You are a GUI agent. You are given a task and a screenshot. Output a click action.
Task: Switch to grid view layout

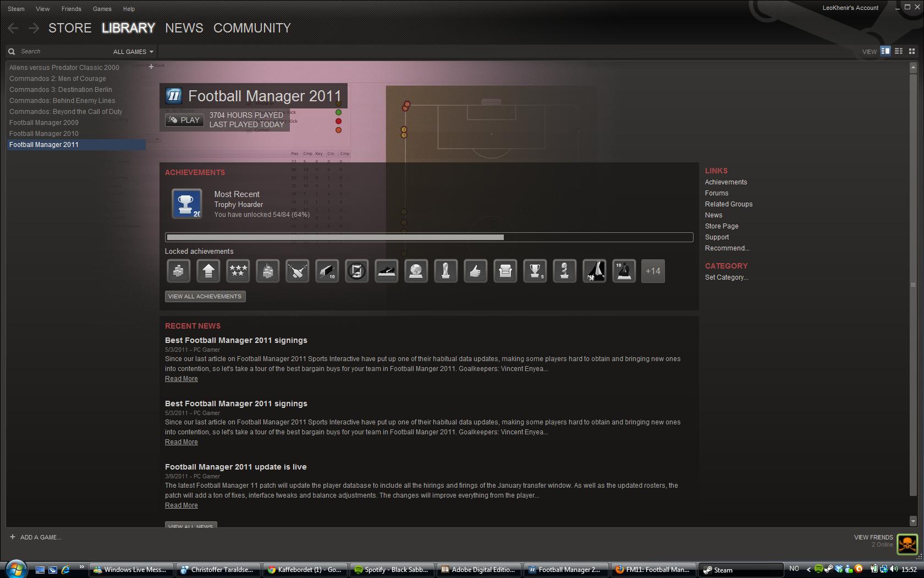click(x=912, y=51)
